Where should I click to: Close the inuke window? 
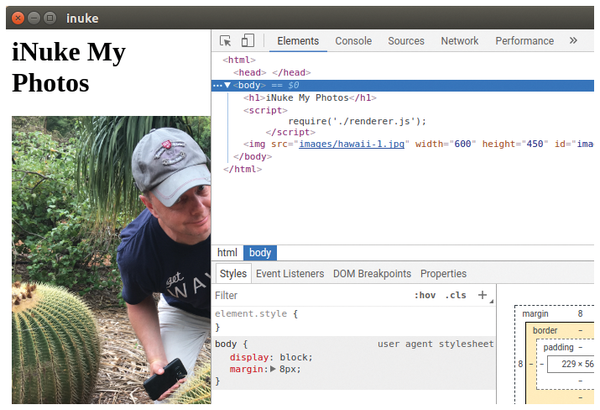point(18,18)
